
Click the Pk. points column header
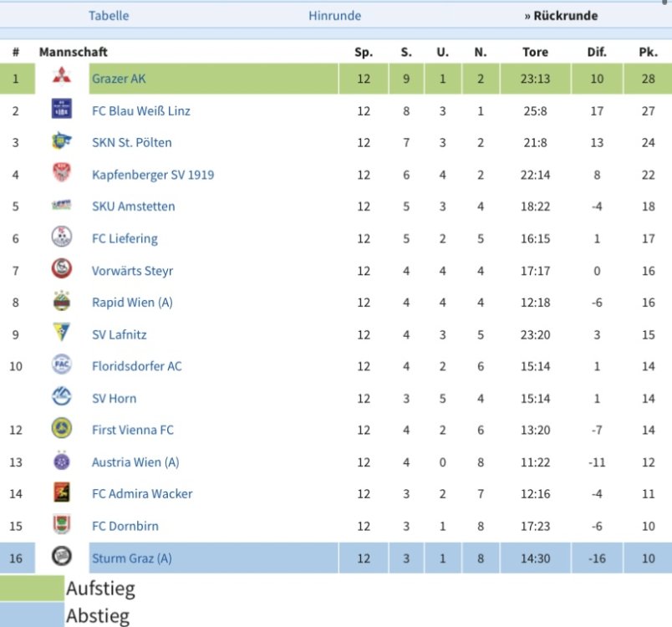tap(648, 52)
